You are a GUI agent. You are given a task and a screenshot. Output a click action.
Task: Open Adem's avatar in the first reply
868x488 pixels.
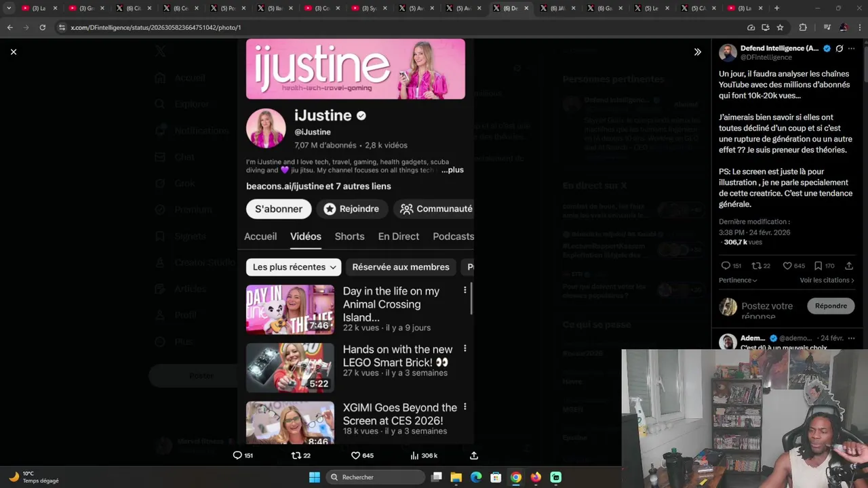(x=728, y=342)
